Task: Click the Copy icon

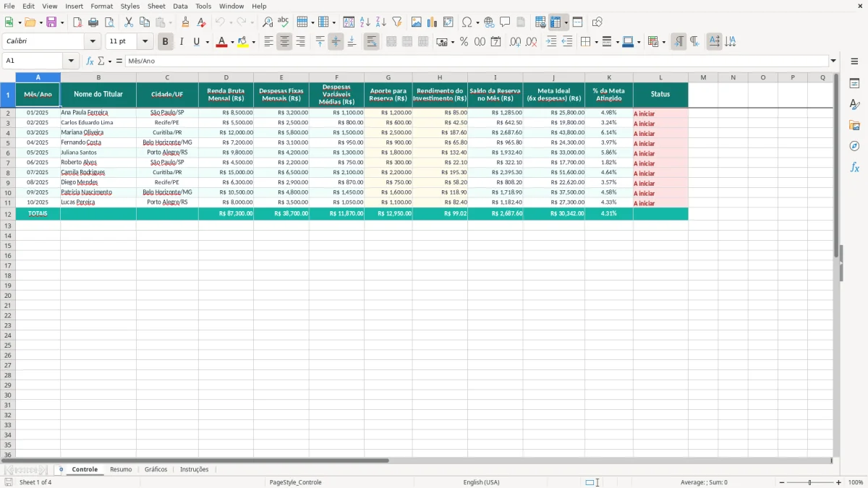Action: [x=145, y=22]
